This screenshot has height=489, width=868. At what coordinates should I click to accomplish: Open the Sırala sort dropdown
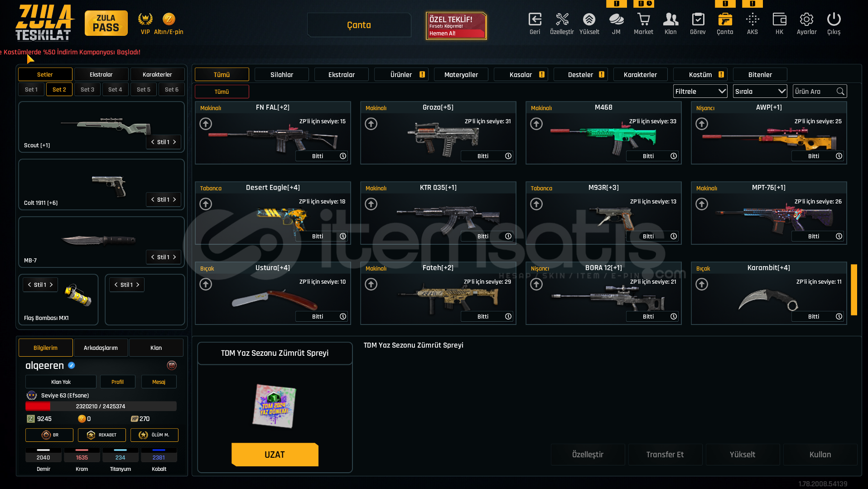tap(760, 92)
